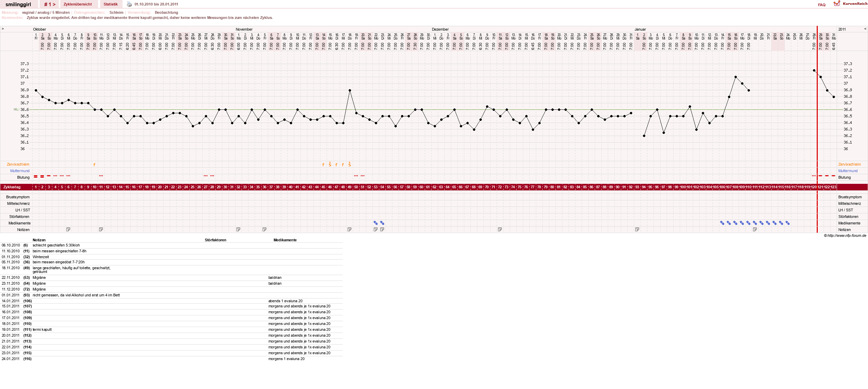The height and width of the screenshot is (389, 868).
Task: Click the Zervixschleim 'f' marker on day 45
Action: click(323, 165)
